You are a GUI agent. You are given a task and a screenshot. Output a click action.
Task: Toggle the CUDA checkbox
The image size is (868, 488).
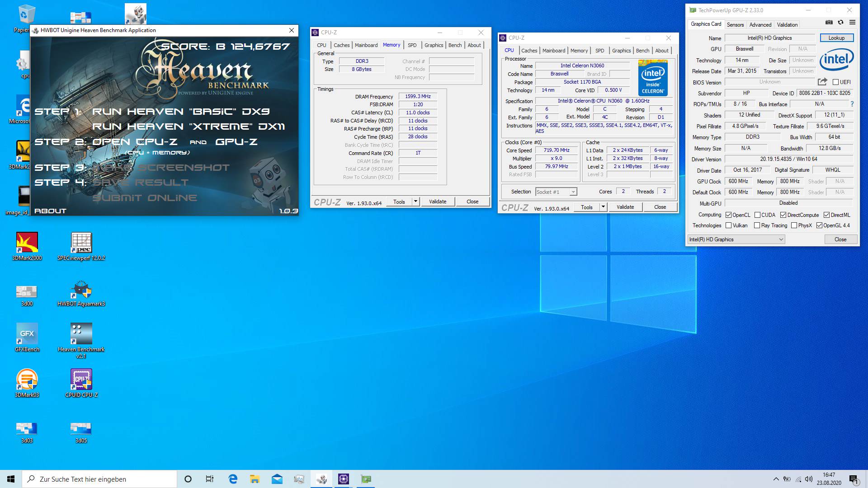coord(757,215)
